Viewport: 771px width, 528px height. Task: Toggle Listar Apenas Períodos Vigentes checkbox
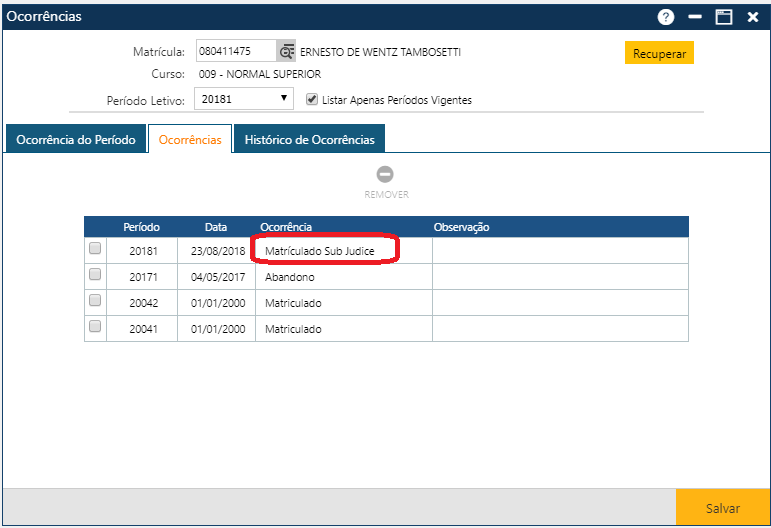(x=312, y=100)
